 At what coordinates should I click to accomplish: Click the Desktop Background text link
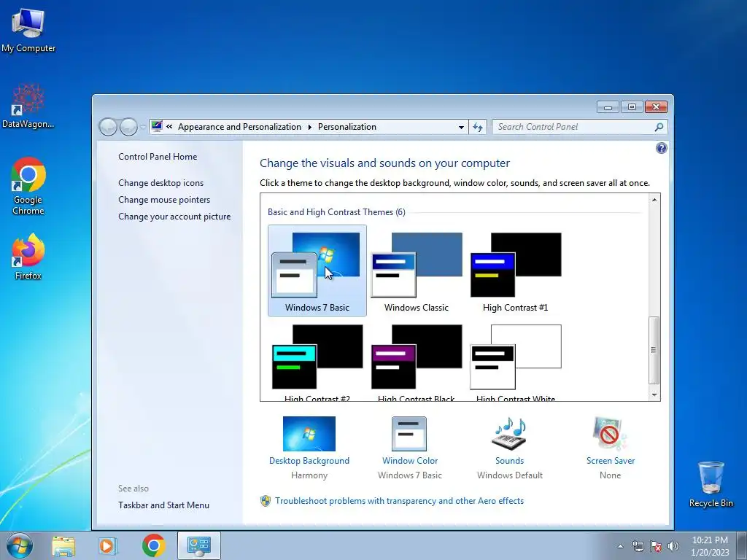pyautogui.click(x=309, y=461)
